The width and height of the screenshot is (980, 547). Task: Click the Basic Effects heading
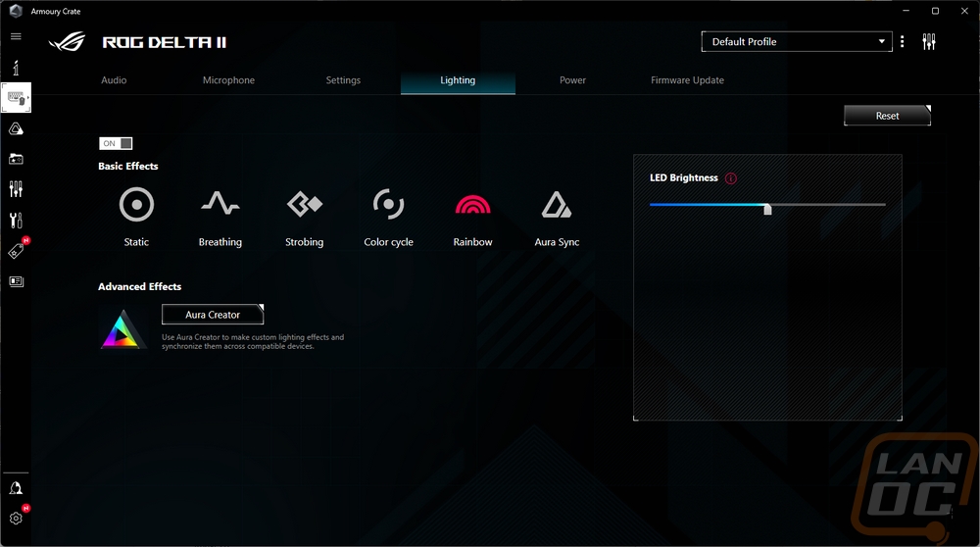click(x=128, y=167)
